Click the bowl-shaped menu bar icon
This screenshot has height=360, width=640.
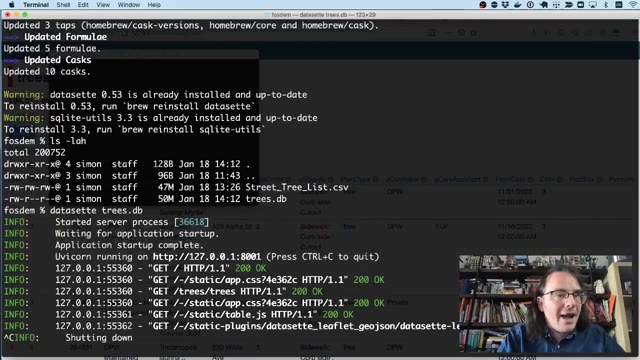[518, 5]
